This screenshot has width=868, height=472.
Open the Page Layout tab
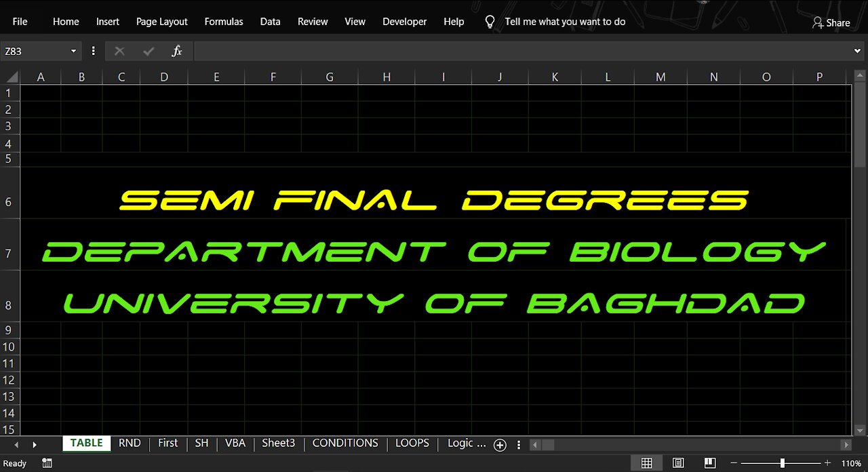162,22
